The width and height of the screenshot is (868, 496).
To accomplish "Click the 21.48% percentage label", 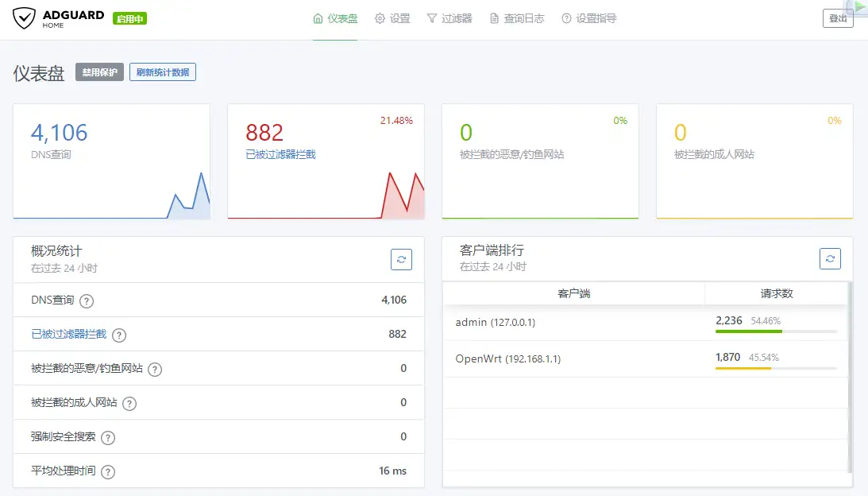I will (396, 121).
